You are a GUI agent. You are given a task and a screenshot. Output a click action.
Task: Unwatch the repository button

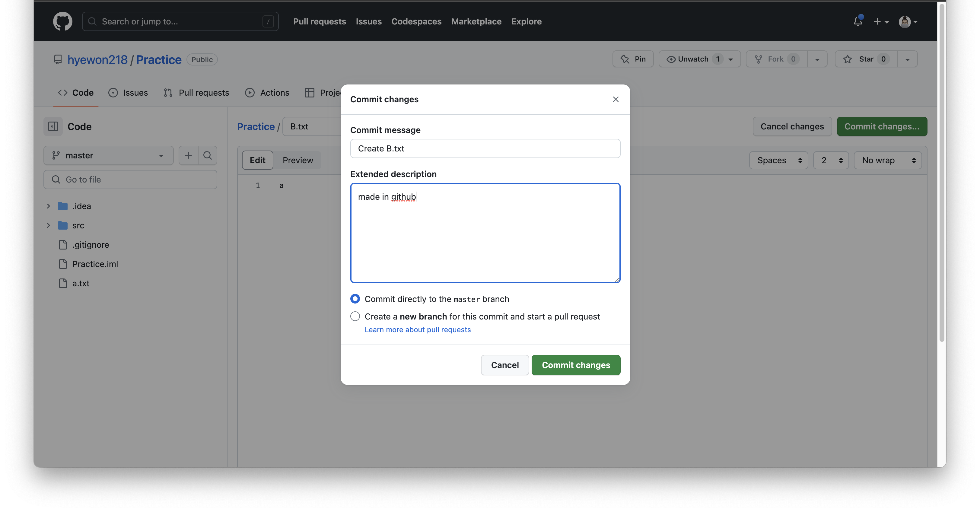pyautogui.click(x=699, y=59)
